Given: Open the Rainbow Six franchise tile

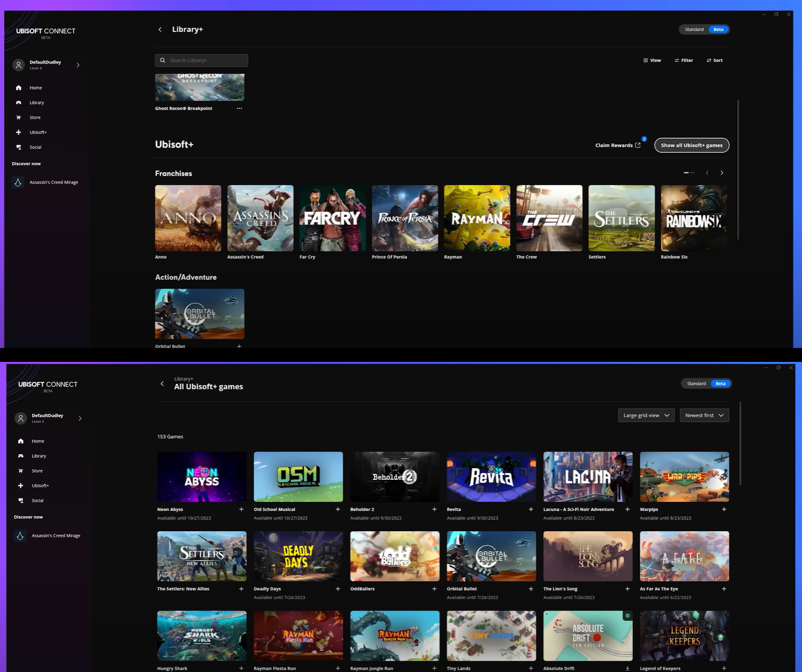Looking at the screenshot, I should coord(694,218).
